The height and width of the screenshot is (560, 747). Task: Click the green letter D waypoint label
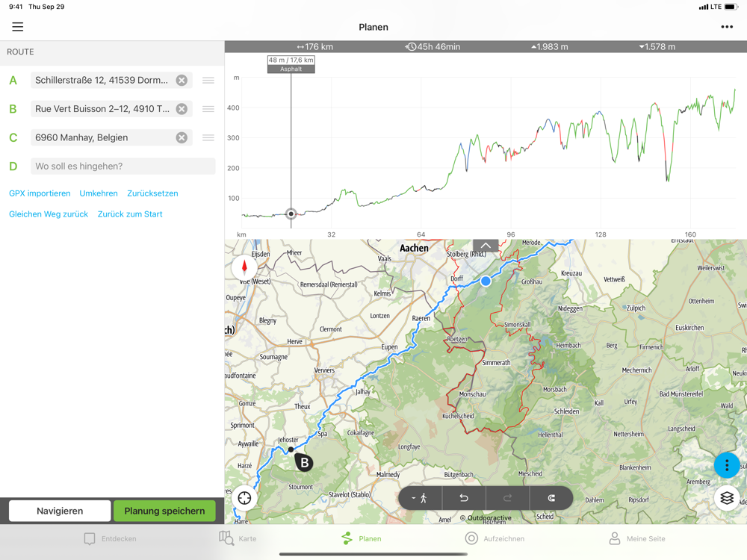click(x=13, y=167)
